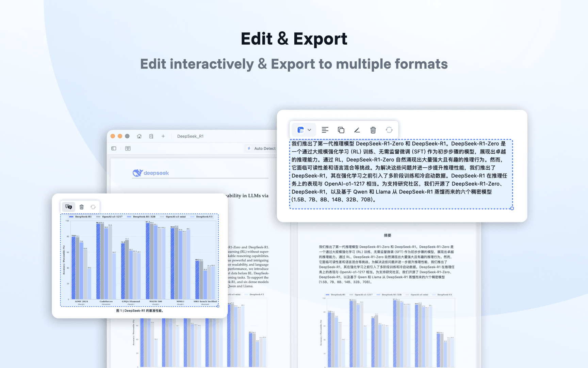
Task: Toggle the side-by-side reading view icon
Action: (x=128, y=149)
